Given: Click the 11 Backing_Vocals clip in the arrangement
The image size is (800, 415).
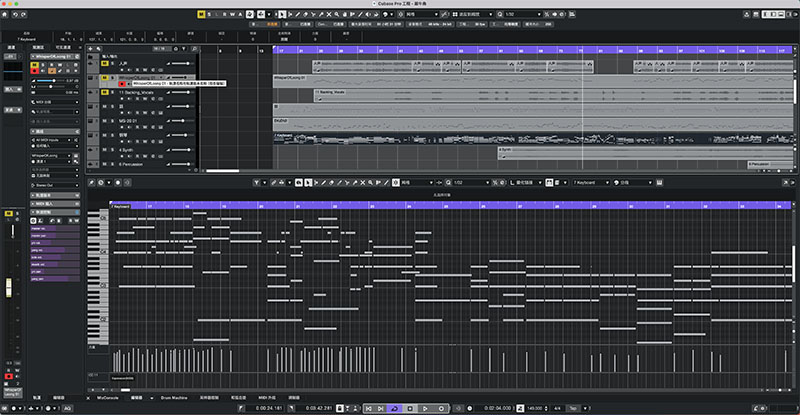Looking at the screenshot, I should coord(554,96).
